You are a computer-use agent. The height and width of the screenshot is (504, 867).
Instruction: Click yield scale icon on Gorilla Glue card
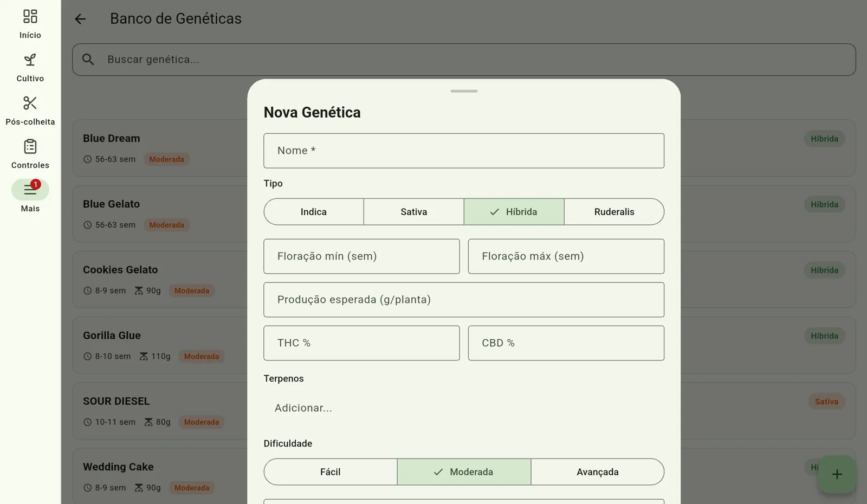coord(144,357)
